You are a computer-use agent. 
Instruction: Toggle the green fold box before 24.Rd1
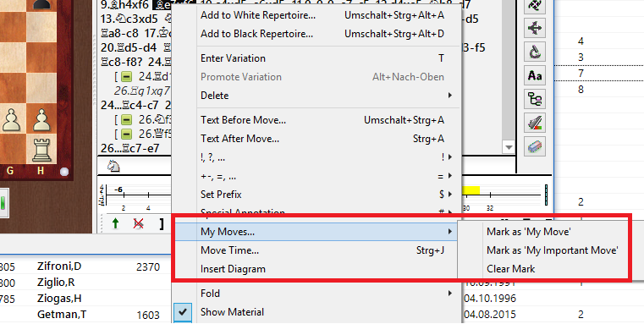coord(127,76)
